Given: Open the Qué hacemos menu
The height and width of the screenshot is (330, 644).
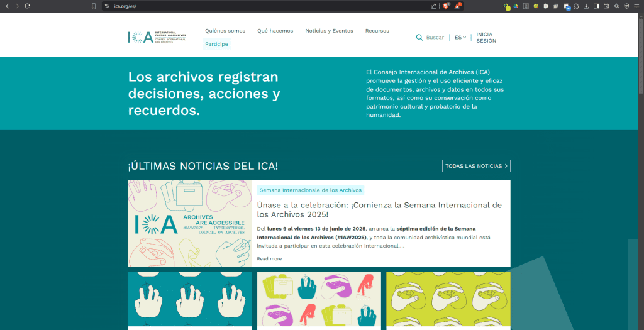Looking at the screenshot, I should (x=275, y=31).
